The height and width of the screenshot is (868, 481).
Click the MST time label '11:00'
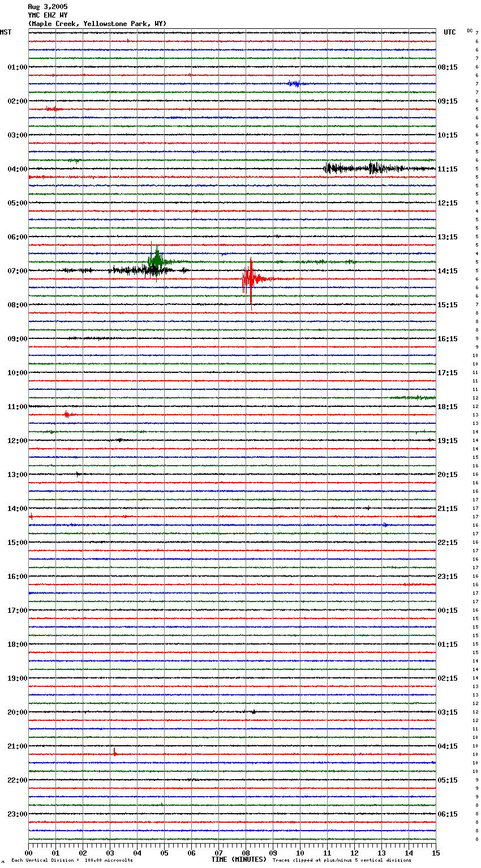click(18, 407)
